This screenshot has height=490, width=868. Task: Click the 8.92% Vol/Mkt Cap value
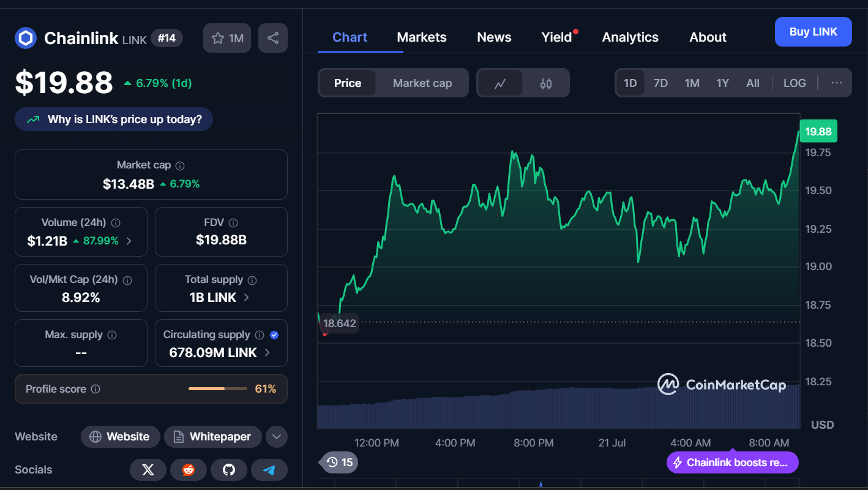tap(81, 298)
